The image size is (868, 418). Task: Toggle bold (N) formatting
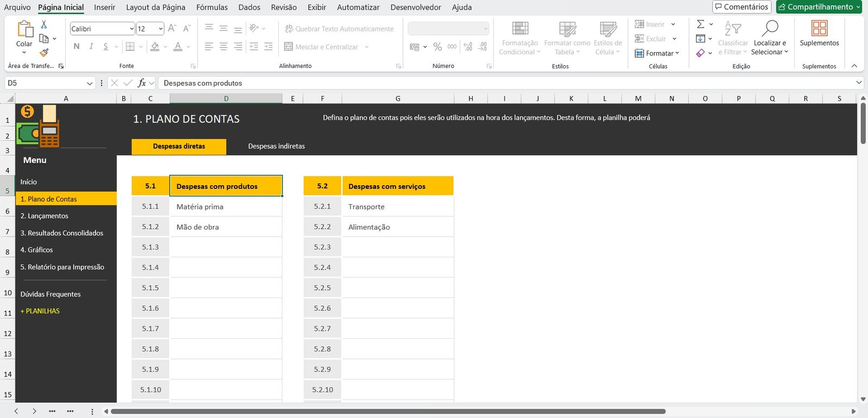coord(76,47)
